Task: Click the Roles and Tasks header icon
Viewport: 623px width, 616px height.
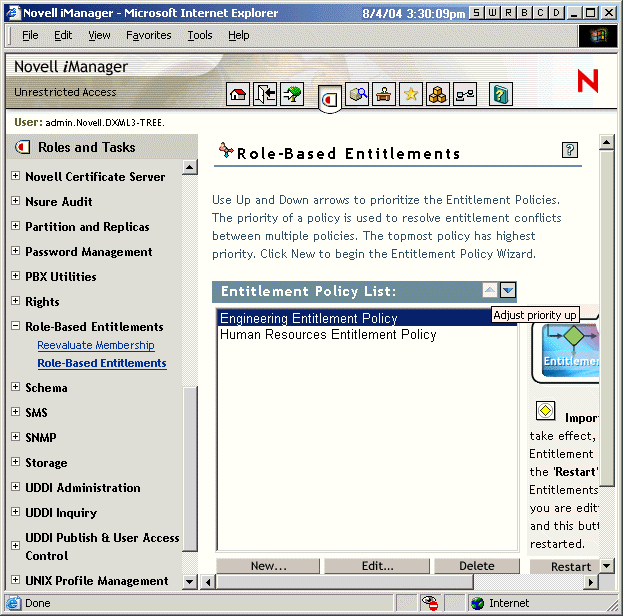Action: [22, 147]
